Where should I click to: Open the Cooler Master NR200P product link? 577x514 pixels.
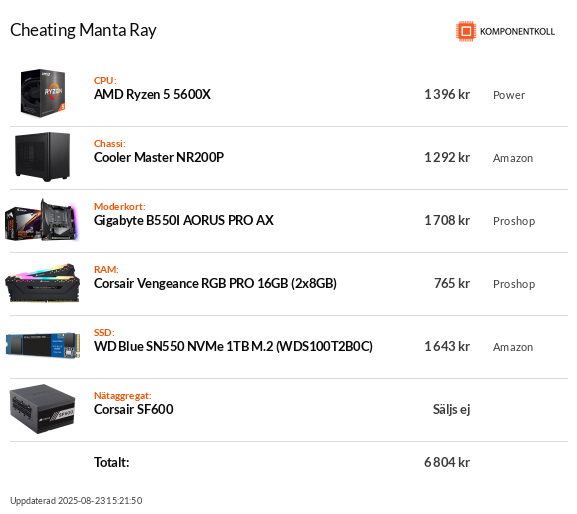159,157
